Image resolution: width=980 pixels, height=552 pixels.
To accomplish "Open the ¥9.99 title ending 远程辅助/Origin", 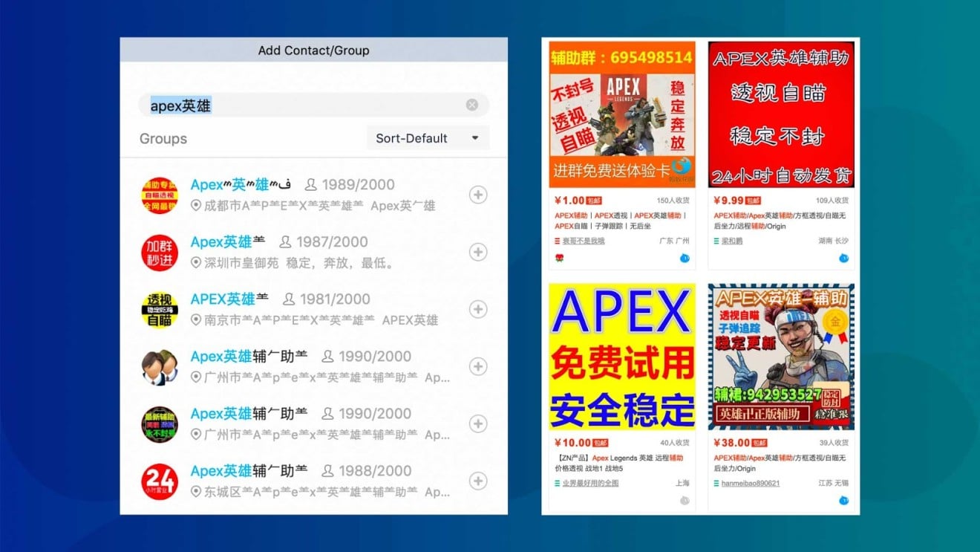I will coord(780,221).
